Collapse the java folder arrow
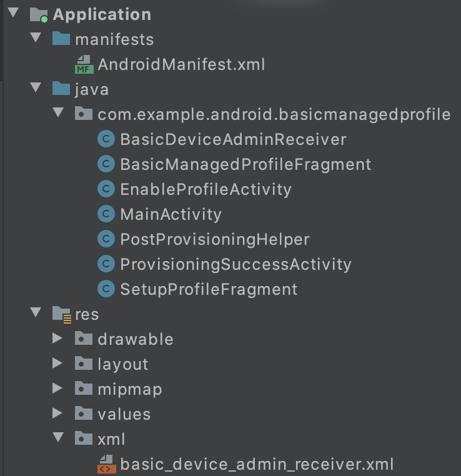The width and height of the screenshot is (461, 476). [36, 87]
